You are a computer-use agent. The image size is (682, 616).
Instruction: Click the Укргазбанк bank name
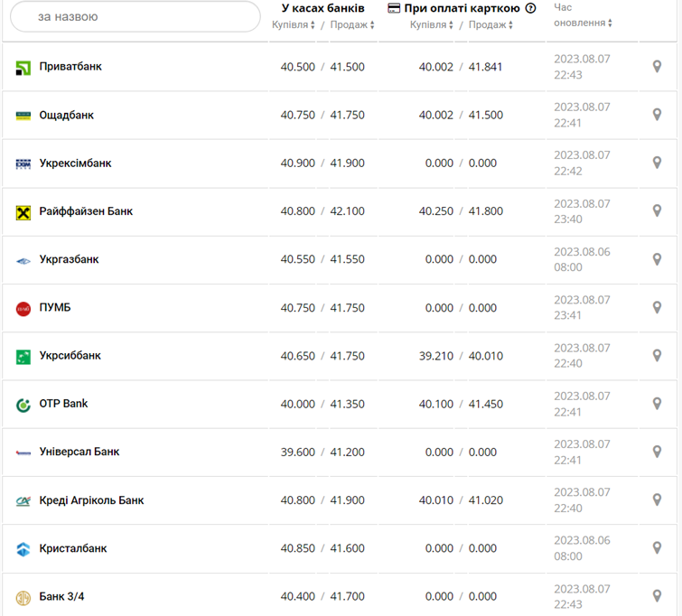(69, 259)
